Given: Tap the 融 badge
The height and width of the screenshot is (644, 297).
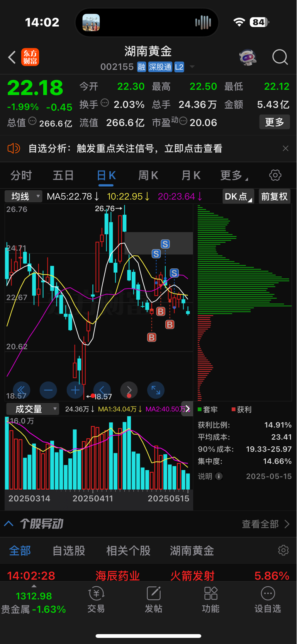Looking at the screenshot, I should tap(141, 67).
